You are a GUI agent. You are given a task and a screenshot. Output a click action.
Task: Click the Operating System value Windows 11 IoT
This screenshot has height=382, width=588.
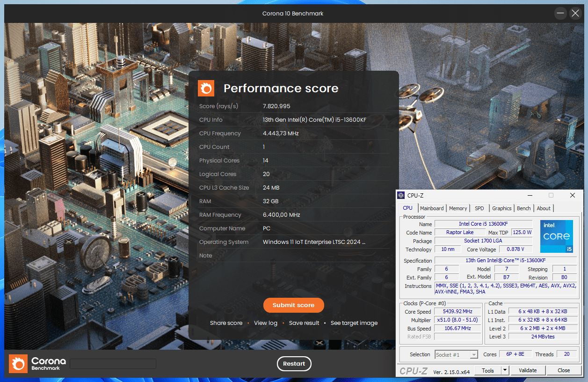[314, 242]
